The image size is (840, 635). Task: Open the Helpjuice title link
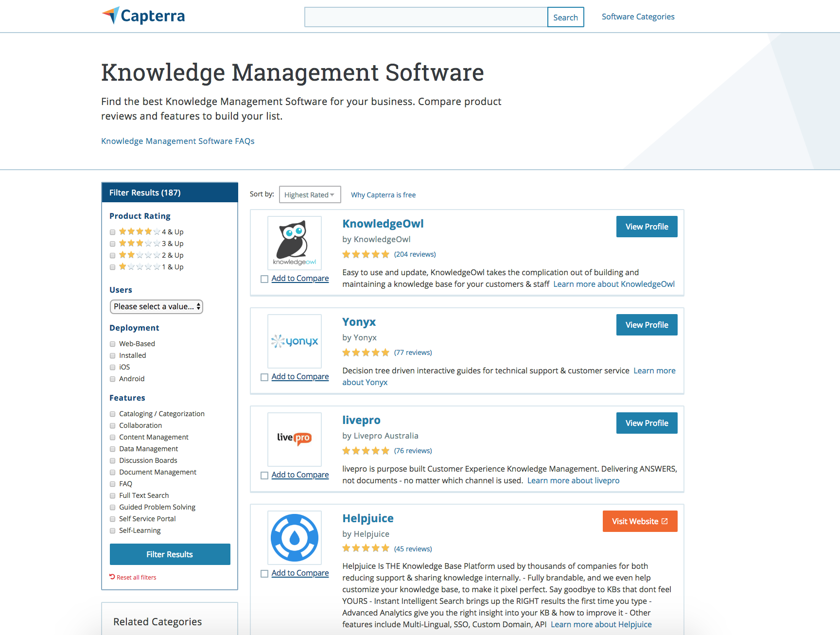coord(368,518)
